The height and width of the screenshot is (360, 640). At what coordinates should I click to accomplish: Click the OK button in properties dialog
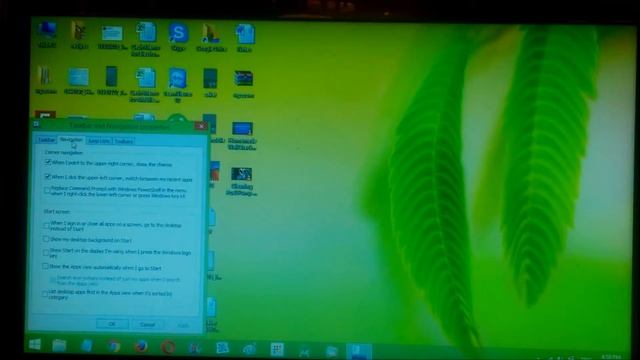112,324
